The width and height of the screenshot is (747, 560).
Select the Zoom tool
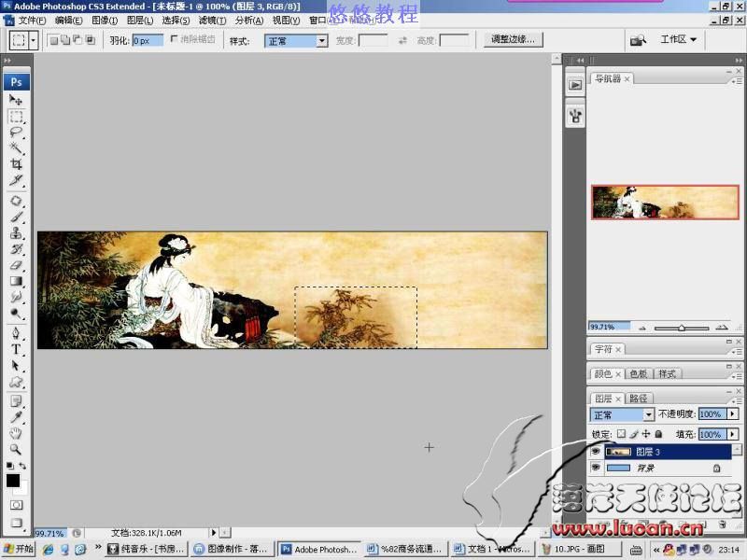click(x=16, y=449)
